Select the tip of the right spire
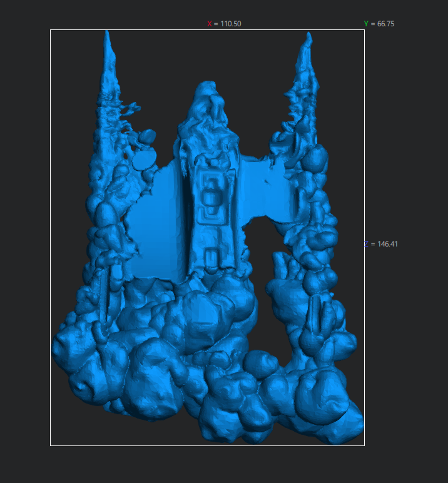This screenshot has height=483, width=448. click(x=308, y=37)
